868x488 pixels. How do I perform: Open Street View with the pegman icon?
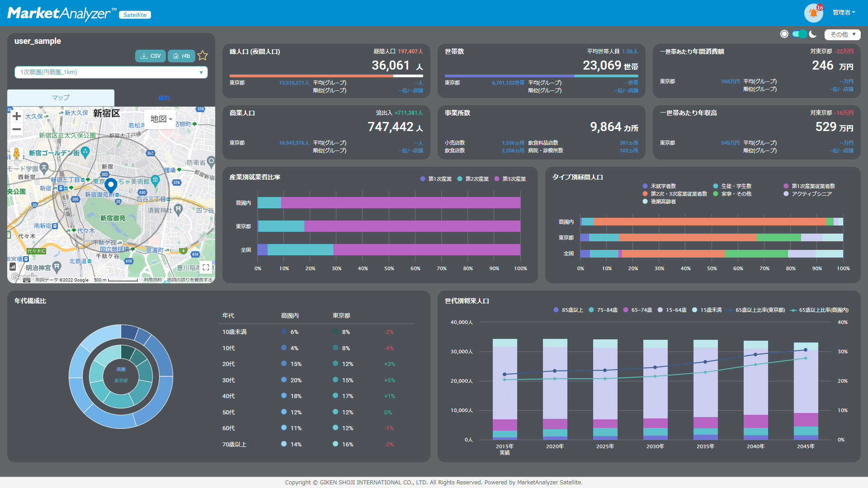(x=16, y=153)
